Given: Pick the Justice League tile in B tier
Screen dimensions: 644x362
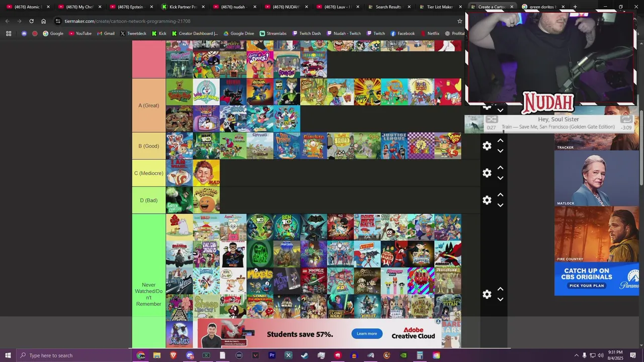Looking at the screenshot, I should [x=394, y=146].
